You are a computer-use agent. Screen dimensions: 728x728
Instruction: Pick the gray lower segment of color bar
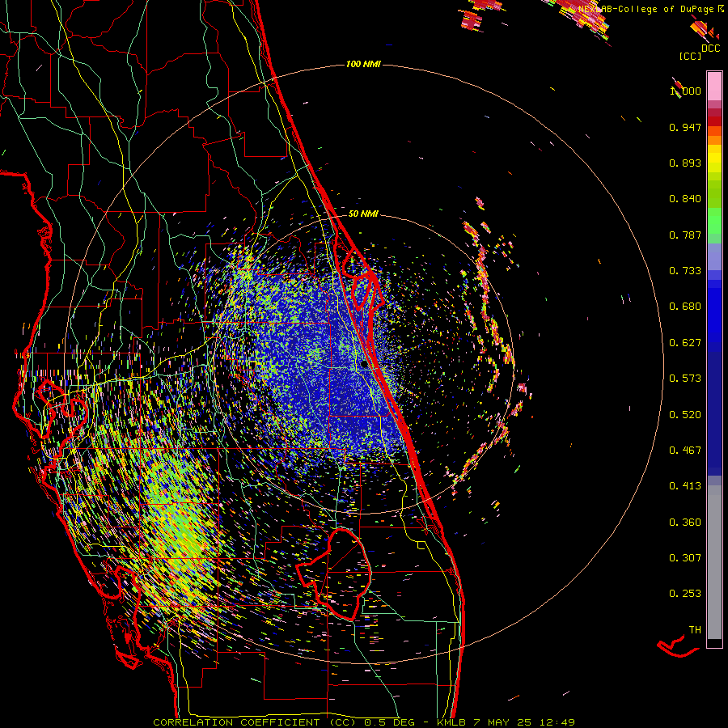[714, 562]
